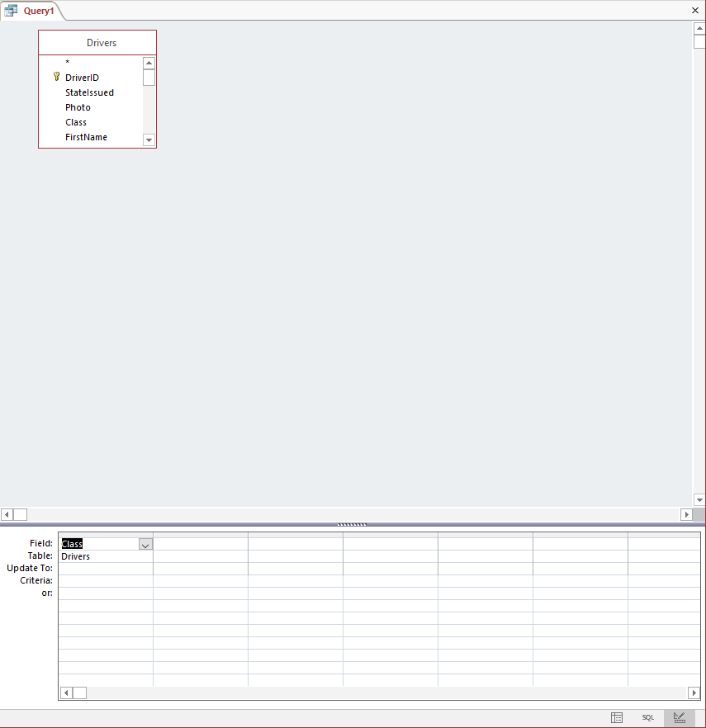This screenshot has height=728, width=706.
Task: Click the or cell for Class column
Action: (x=106, y=593)
